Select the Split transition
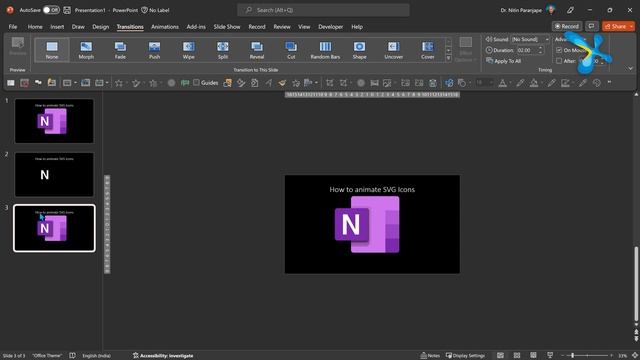This screenshot has height=360, width=640. pos(223,50)
